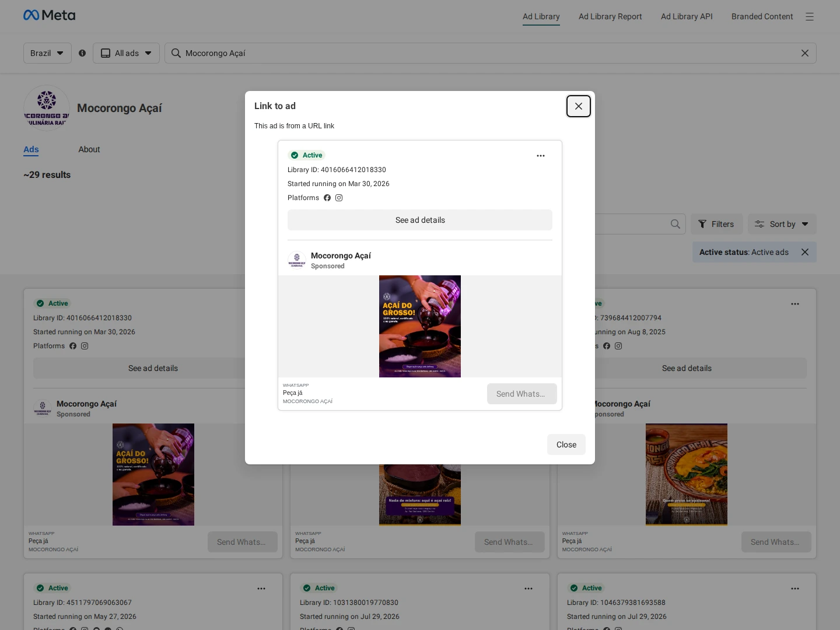Viewport: 840px width, 630px height.
Task: Open the Filters panel
Action: pos(716,224)
